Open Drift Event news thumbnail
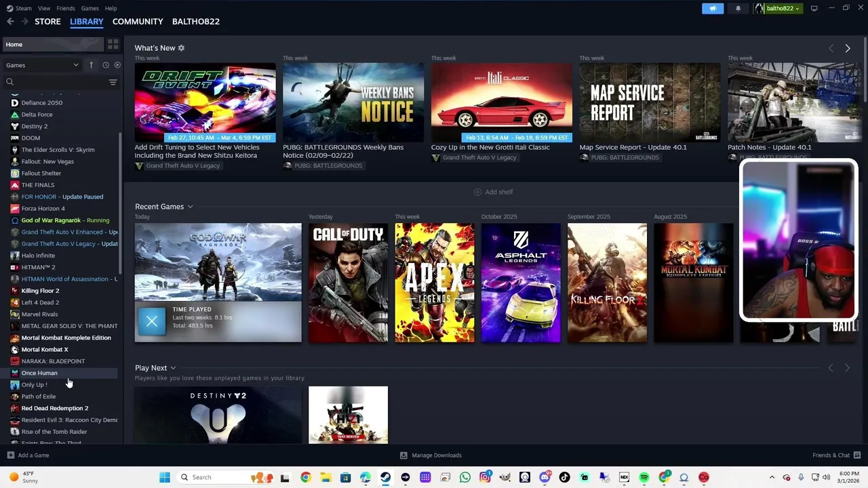This screenshot has height=488, width=868. [205, 102]
